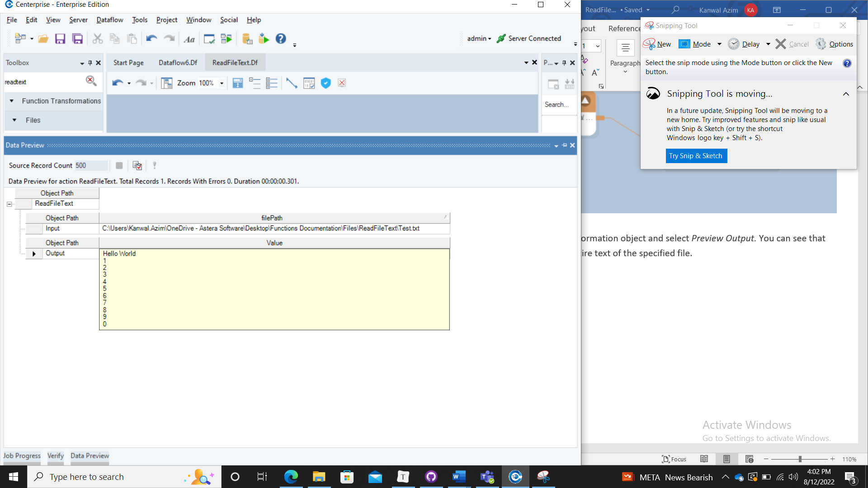Click the blue Help question mark icon
868x488 pixels.
[281, 39]
